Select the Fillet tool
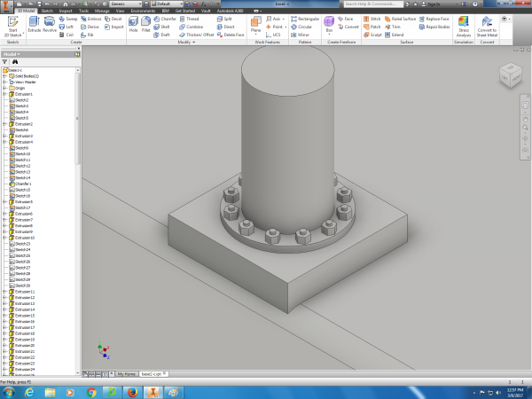Image resolution: width=532 pixels, height=399 pixels. point(145,21)
